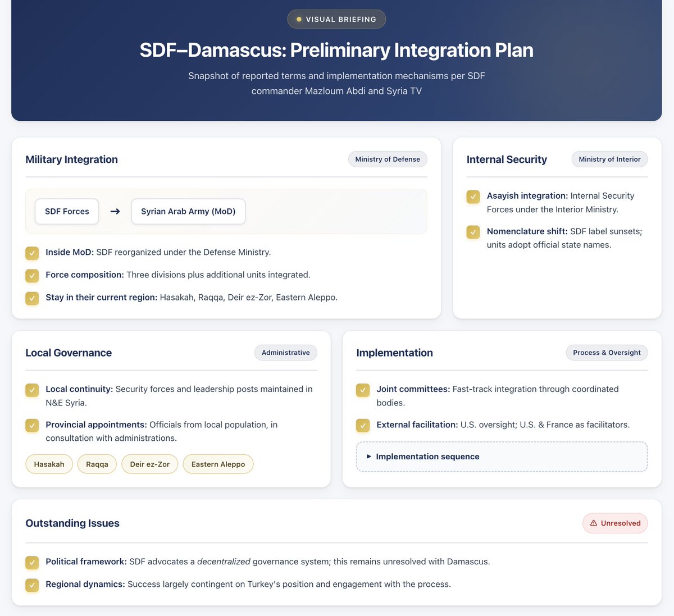The image size is (674, 616).
Task: Click the 'Political framework:' bold label
Action: click(86, 562)
